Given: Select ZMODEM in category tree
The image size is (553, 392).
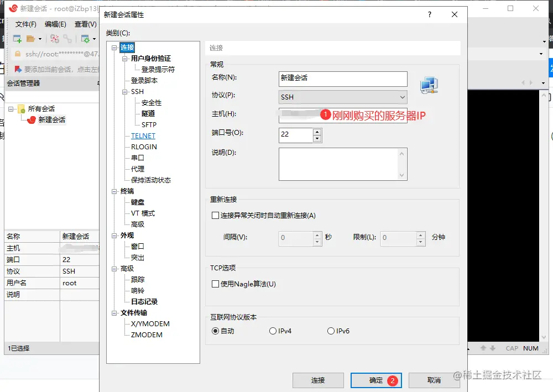Looking at the screenshot, I should click(x=147, y=335).
